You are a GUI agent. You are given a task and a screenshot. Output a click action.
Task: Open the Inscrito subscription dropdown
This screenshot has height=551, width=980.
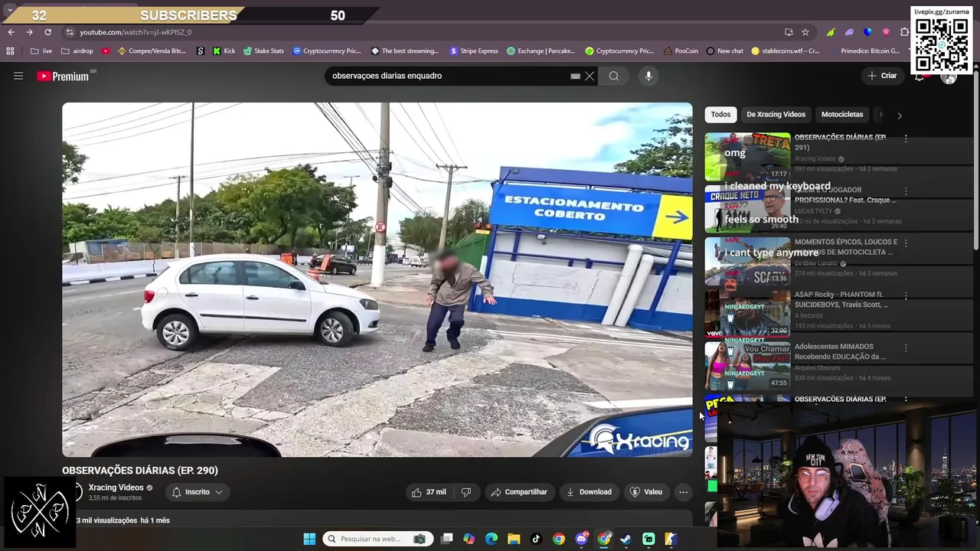(197, 492)
